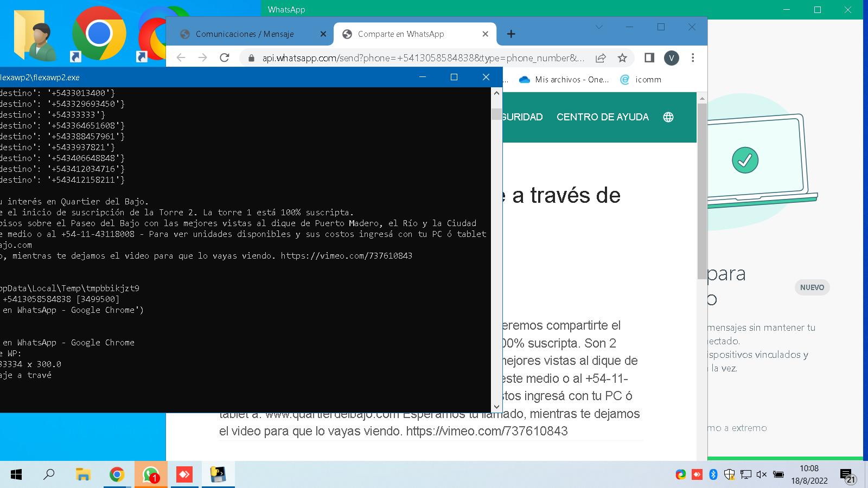The height and width of the screenshot is (488, 868).
Task: Open Chrome three-dot menu
Action: (x=693, y=57)
